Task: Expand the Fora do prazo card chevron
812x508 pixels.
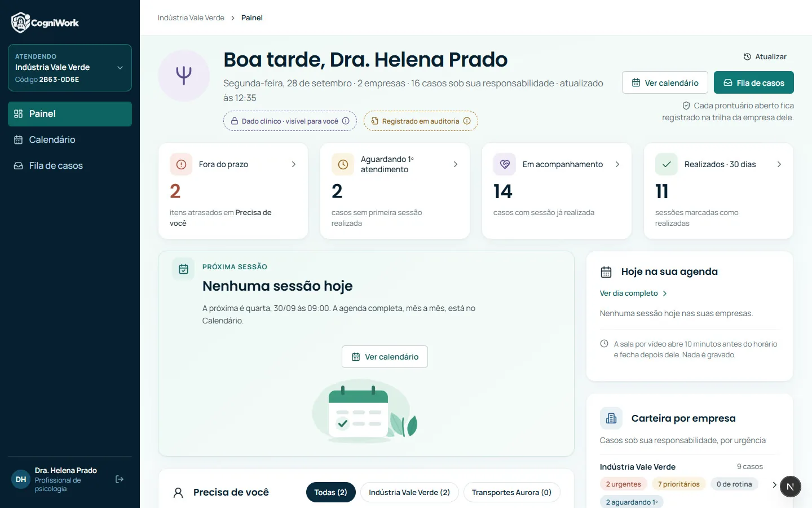Action: coord(294,164)
